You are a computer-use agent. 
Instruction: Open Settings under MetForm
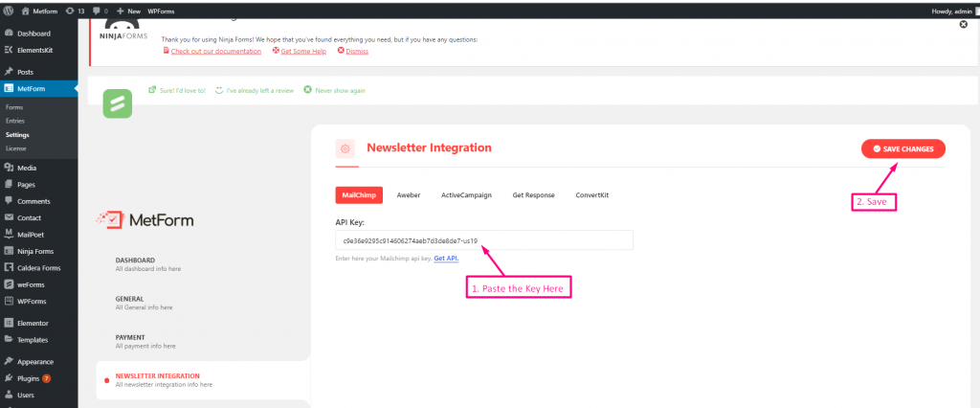[x=17, y=134]
